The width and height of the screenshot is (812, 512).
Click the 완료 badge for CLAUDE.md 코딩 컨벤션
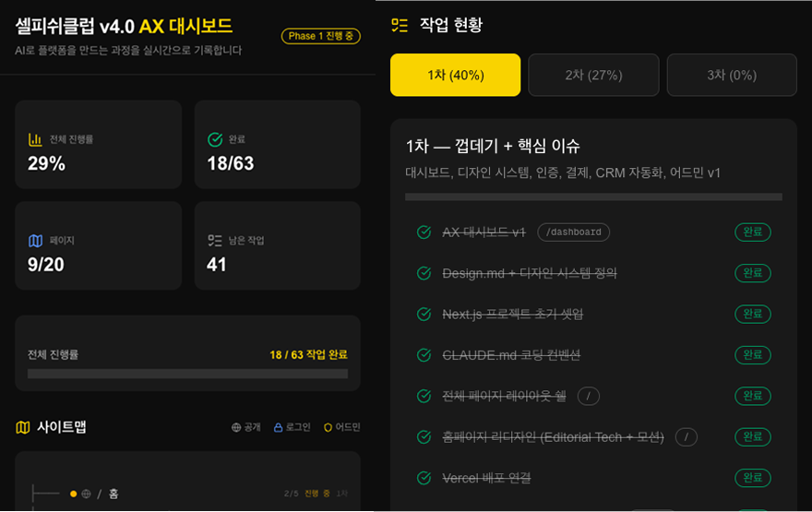(753, 354)
